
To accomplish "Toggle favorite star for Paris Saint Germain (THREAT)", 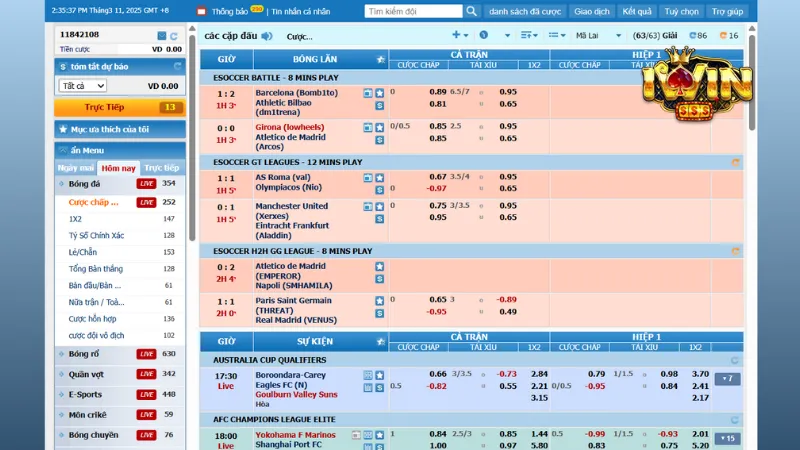I will pyautogui.click(x=380, y=301).
